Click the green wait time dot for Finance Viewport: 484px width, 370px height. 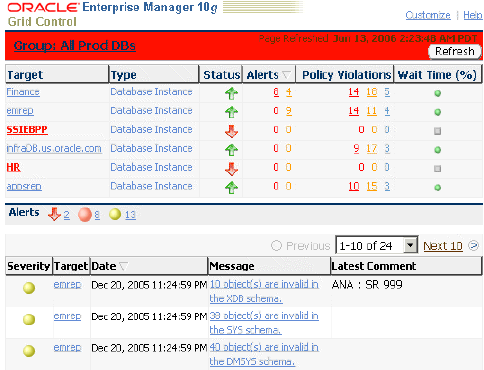pos(438,93)
